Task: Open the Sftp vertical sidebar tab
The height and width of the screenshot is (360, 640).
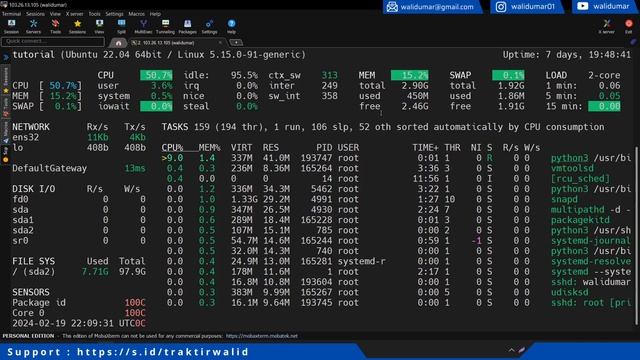Action: pos(6,155)
